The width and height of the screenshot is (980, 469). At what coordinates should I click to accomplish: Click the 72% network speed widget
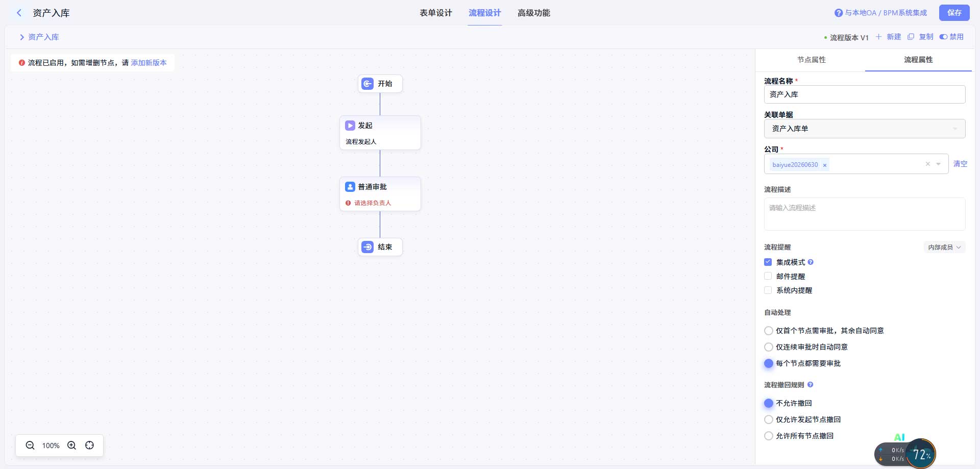tap(921, 454)
